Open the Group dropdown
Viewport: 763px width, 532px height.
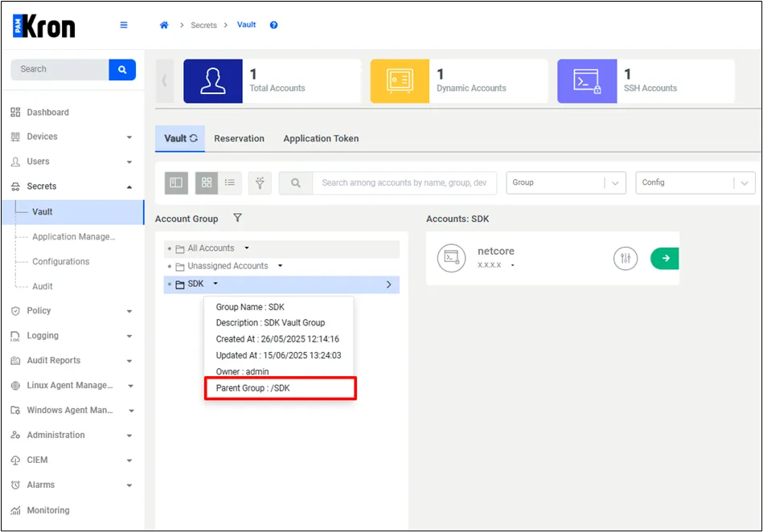[x=566, y=183]
